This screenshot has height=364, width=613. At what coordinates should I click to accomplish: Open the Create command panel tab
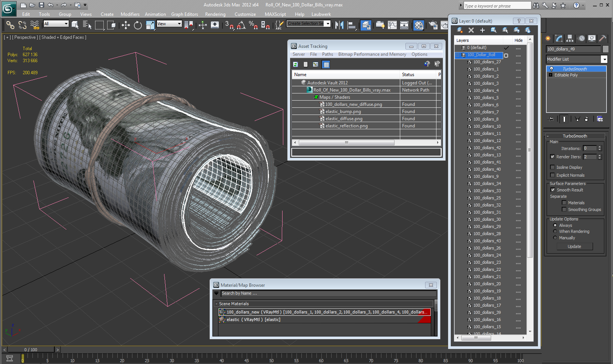click(x=548, y=38)
